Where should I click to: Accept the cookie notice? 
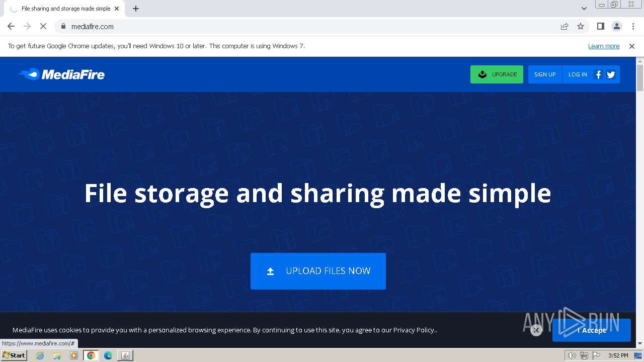[592, 330]
